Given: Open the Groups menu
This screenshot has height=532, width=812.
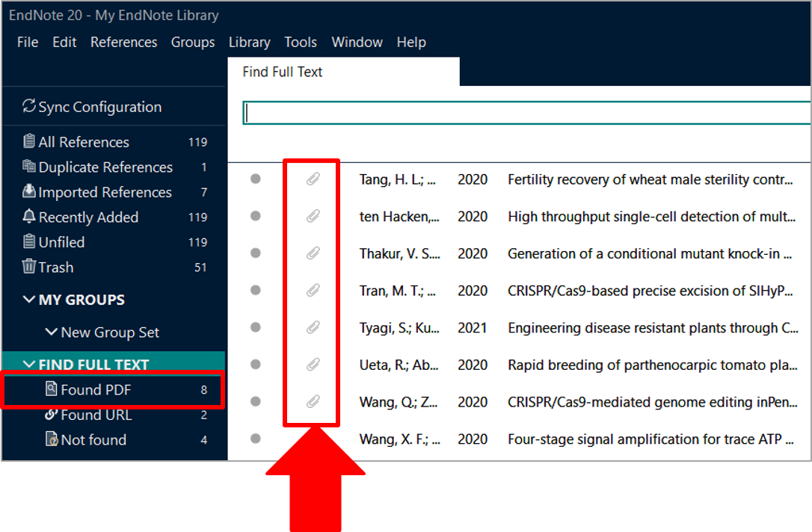Looking at the screenshot, I should coord(193,42).
